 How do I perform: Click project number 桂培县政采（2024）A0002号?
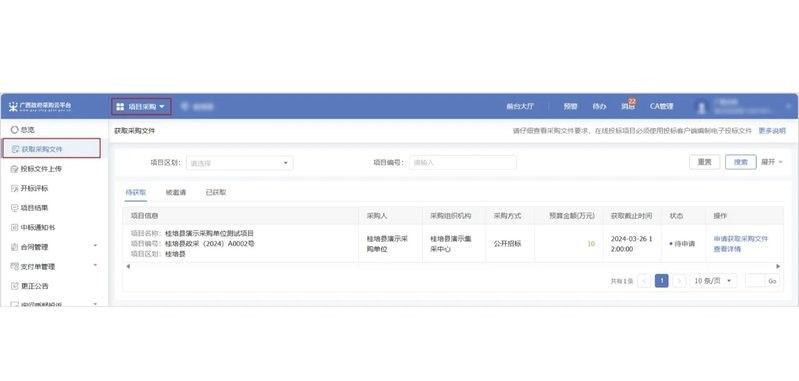pyautogui.click(x=209, y=243)
